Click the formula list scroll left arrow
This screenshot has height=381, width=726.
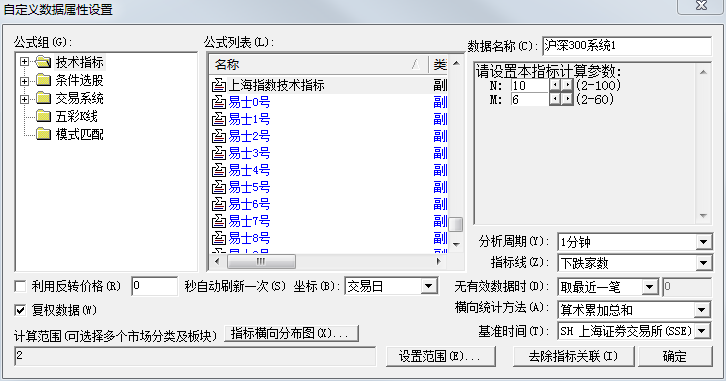(x=218, y=262)
